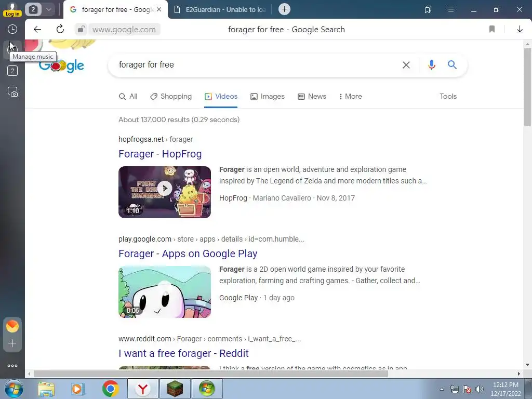Bookmark this page
This screenshot has height=399, width=532.
(492, 29)
